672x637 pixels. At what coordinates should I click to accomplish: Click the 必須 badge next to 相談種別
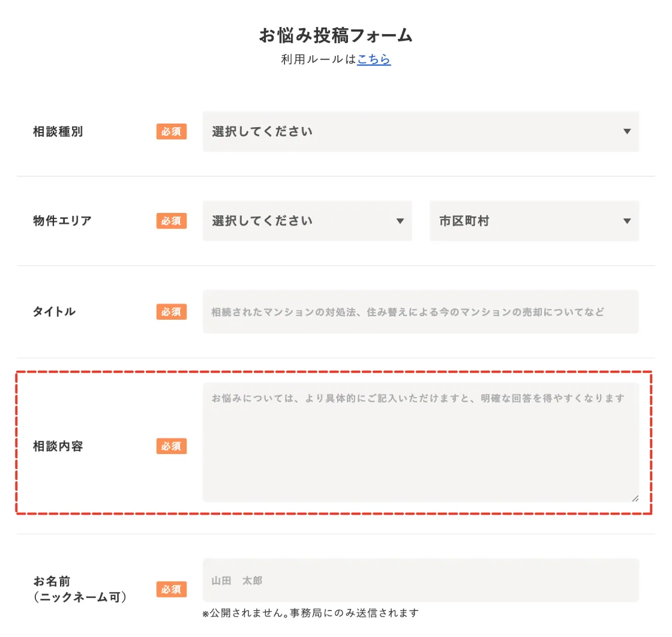click(172, 132)
